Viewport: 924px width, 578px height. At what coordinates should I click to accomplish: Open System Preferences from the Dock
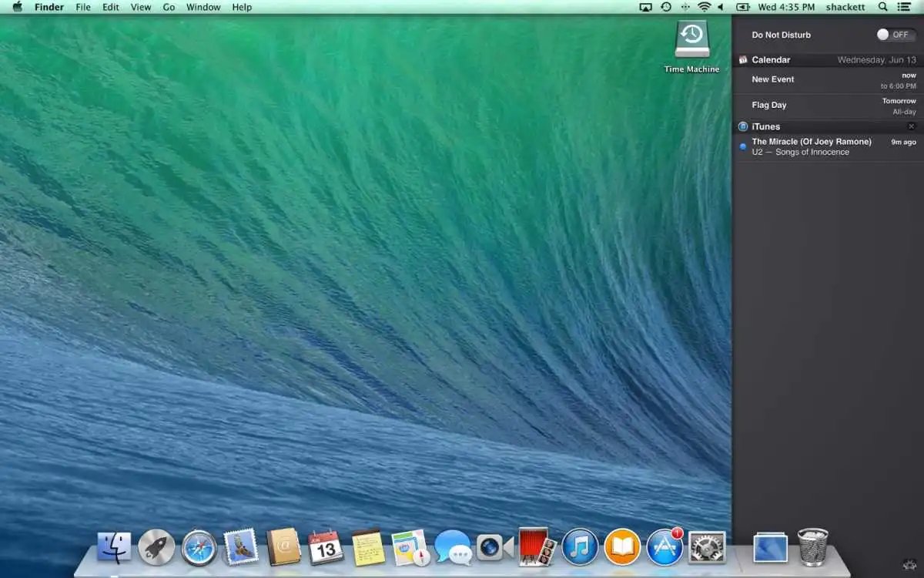point(706,551)
